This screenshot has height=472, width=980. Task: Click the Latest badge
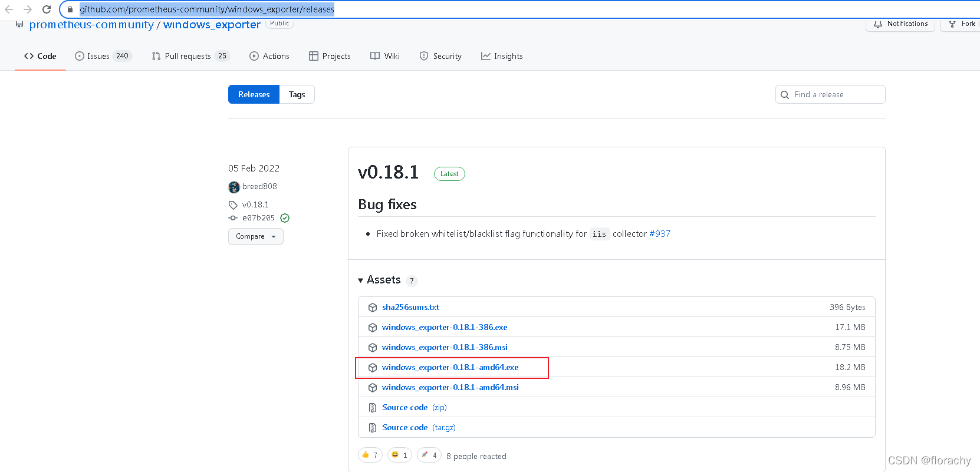point(449,174)
